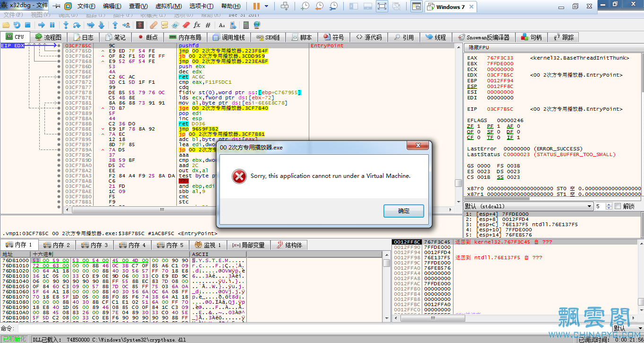Switch to the CPU tab
The height and width of the screenshot is (343, 644).
click(15, 36)
